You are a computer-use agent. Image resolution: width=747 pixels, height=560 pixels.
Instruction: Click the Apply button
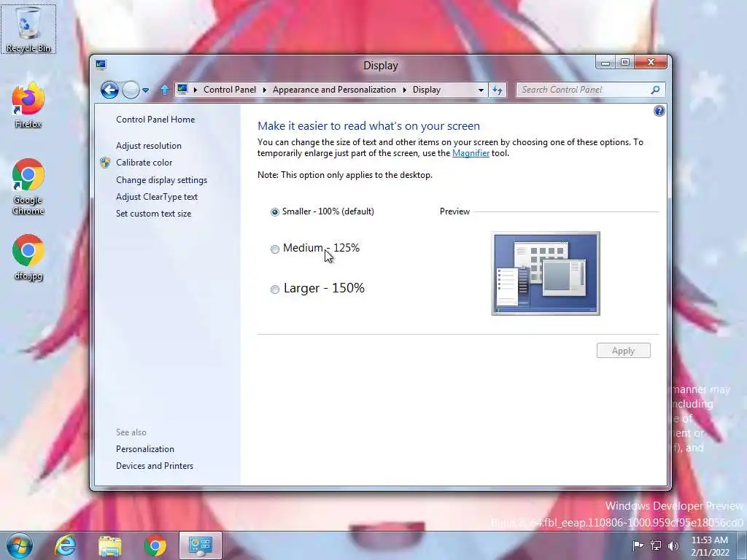click(x=623, y=351)
